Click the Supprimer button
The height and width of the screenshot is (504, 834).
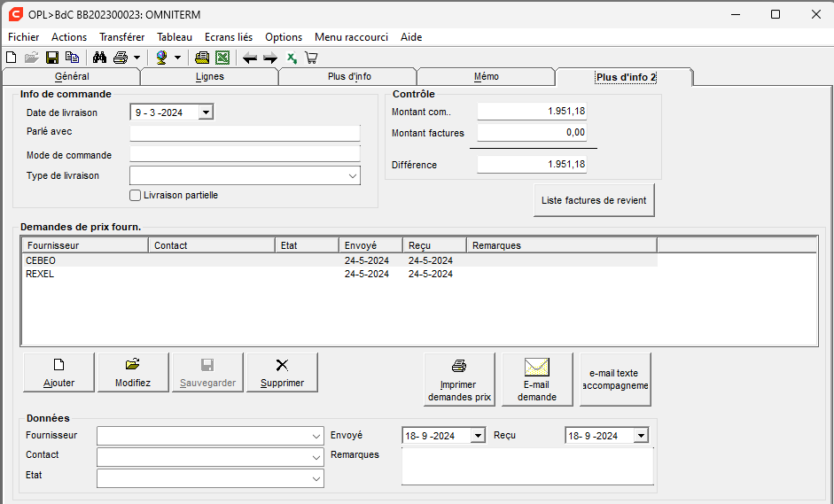[282, 372]
